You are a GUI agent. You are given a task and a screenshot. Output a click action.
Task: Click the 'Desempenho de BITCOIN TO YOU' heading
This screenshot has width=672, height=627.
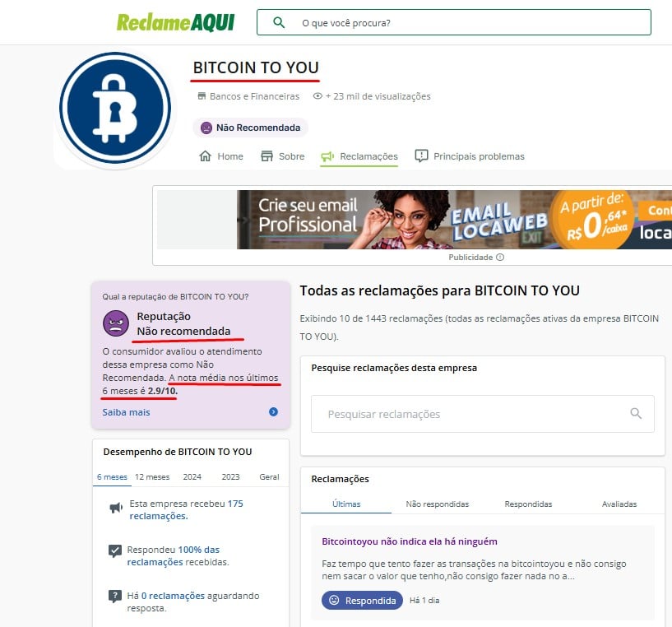(178, 452)
